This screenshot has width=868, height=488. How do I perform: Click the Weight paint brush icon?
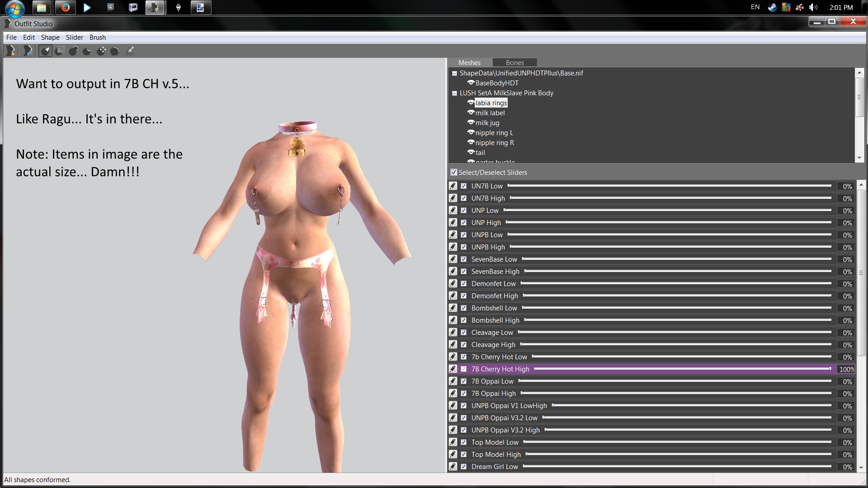[130, 51]
